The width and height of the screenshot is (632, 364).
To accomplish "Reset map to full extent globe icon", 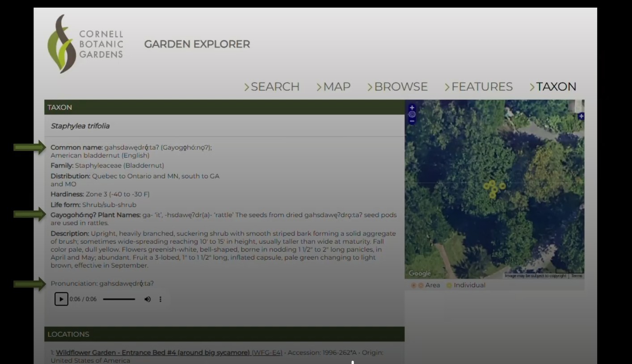I will (x=412, y=114).
